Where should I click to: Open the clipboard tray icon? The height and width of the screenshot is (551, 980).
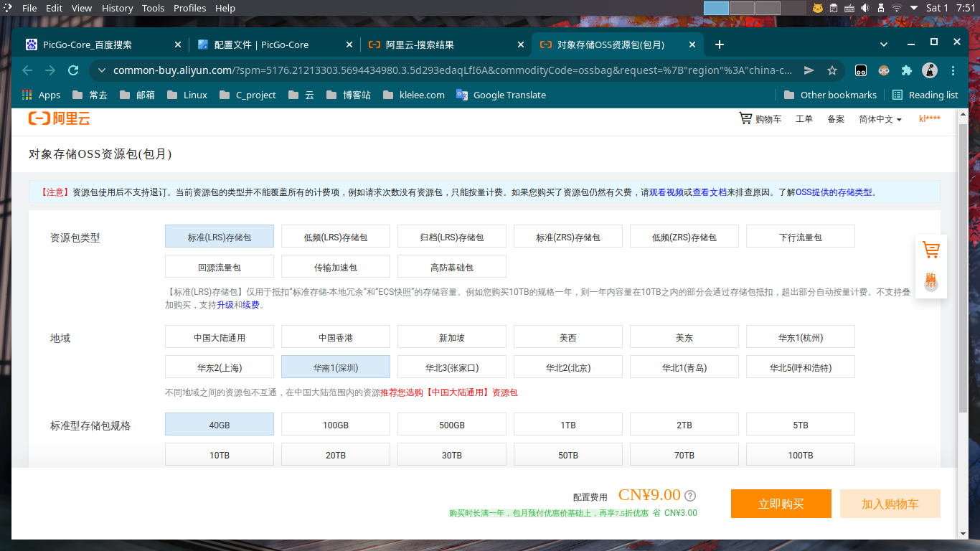click(834, 8)
